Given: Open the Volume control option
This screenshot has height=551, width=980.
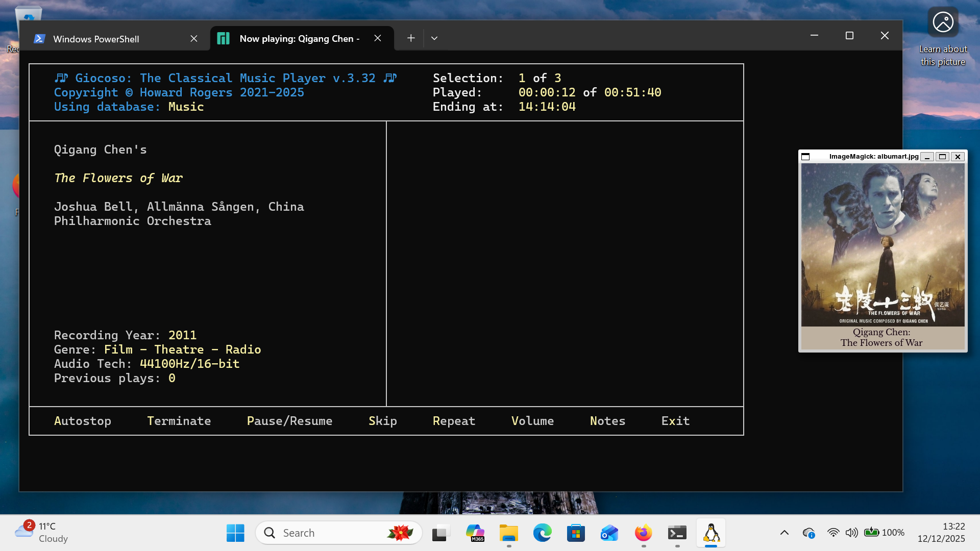Looking at the screenshot, I should pyautogui.click(x=532, y=421).
